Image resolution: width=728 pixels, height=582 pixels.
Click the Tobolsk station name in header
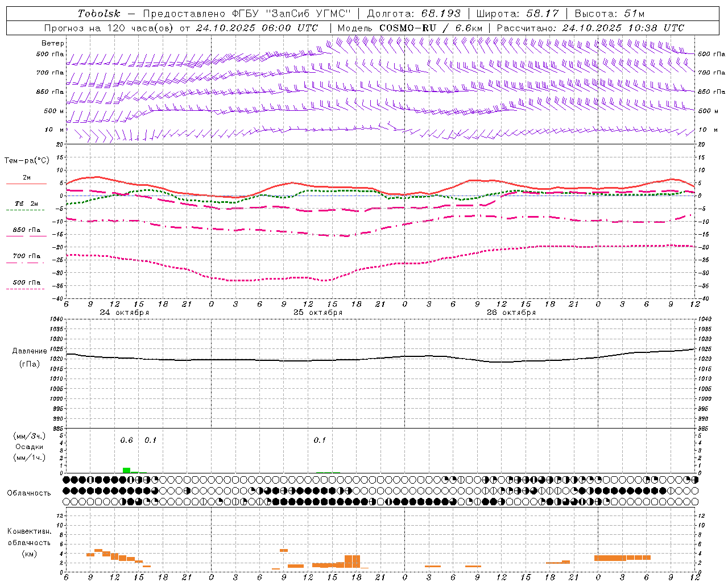99,14
